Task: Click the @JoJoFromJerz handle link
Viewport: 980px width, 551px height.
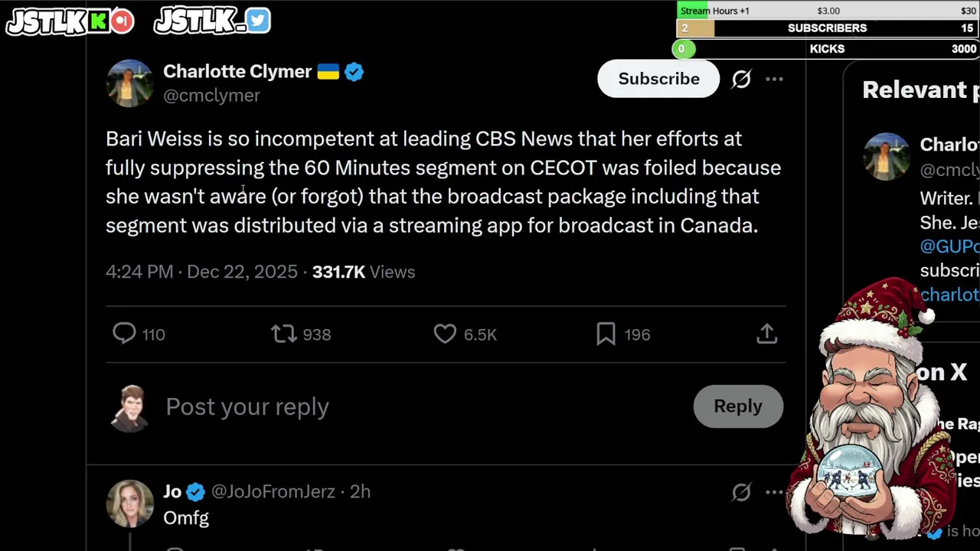Action: 273,492
